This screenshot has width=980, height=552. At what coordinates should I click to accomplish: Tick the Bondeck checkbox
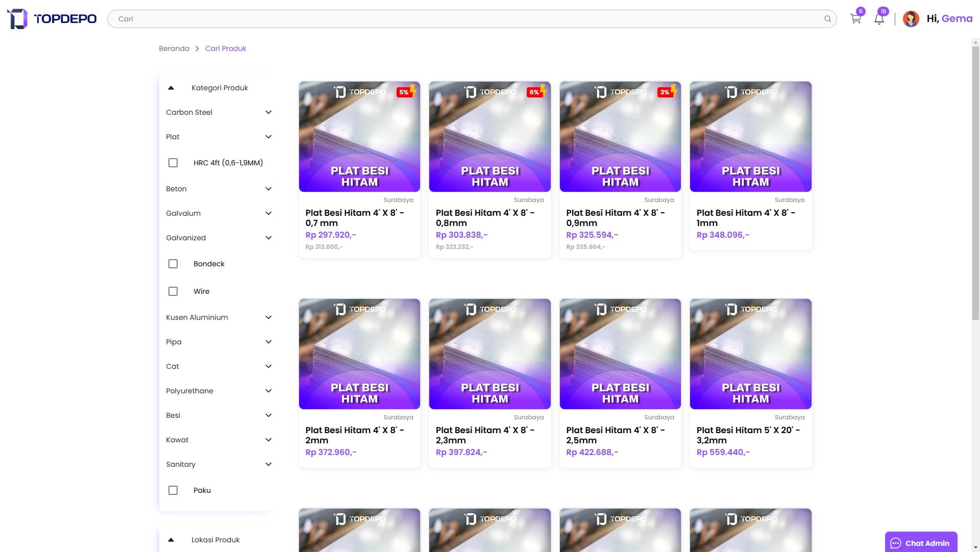[173, 264]
